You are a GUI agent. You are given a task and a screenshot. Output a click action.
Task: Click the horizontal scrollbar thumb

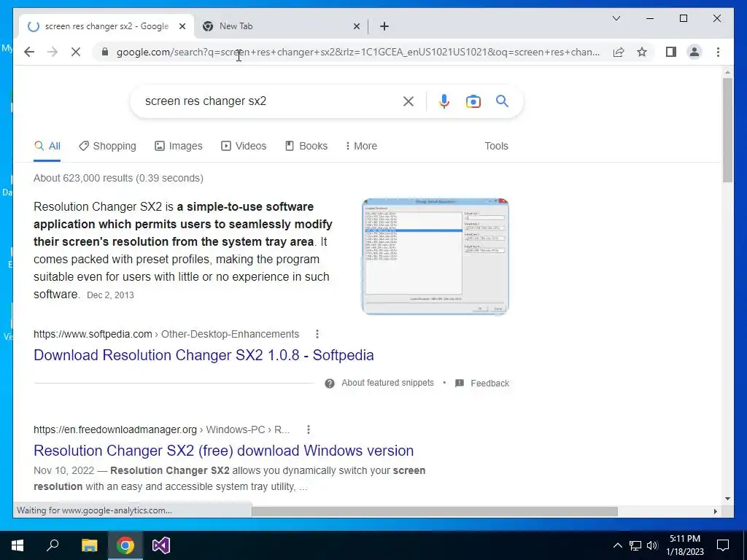pos(435,511)
